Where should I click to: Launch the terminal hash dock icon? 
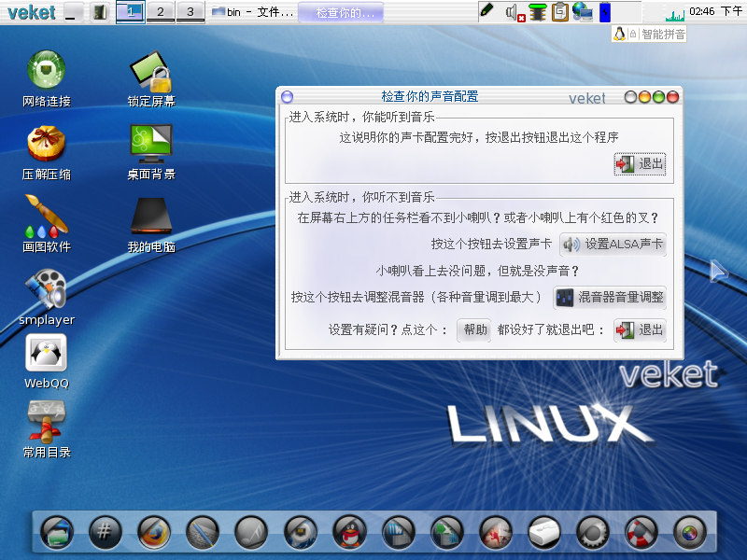106,532
